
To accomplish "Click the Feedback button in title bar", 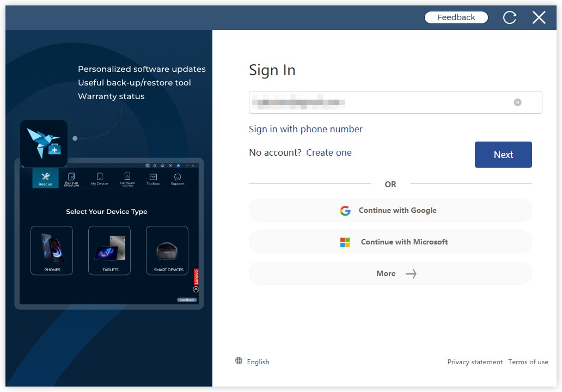I will click(456, 17).
